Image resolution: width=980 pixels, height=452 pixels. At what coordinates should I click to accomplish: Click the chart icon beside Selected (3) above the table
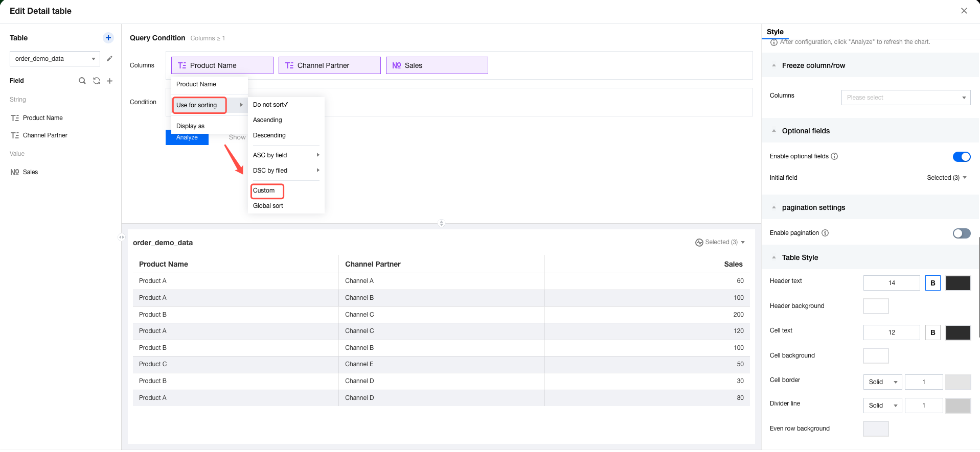coord(699,243)
